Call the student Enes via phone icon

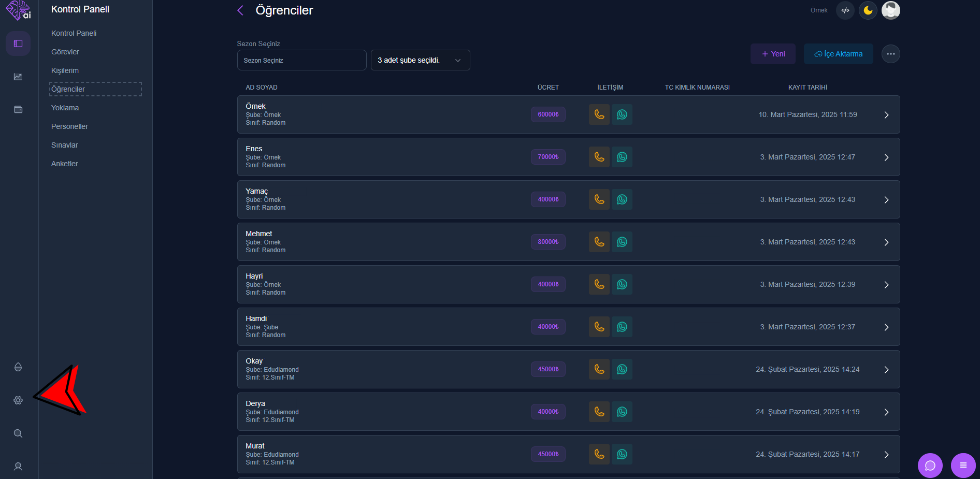pyautogui.click(x=599, y=157)
